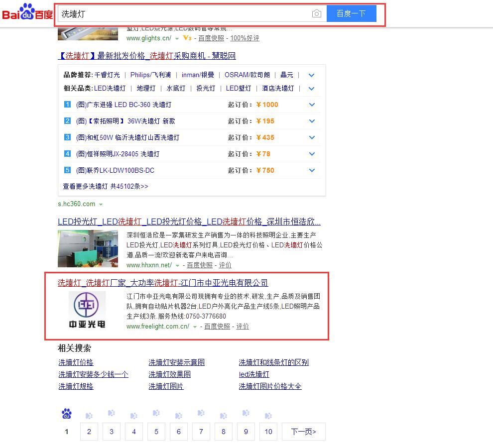Click related search 洗墙灯安装示意图
The width and height of the screenshot is (493, 448).
click(x=176, y=362)
